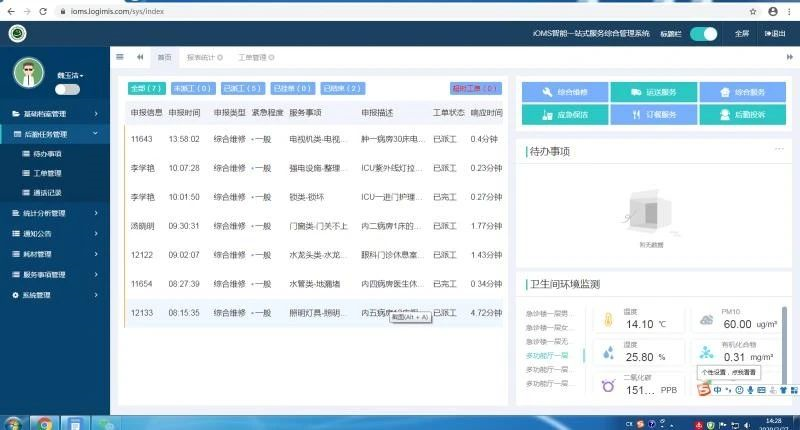
Task: Collapse the 后勤任务管理 sidebar menu
Action: tap(54, 133)
